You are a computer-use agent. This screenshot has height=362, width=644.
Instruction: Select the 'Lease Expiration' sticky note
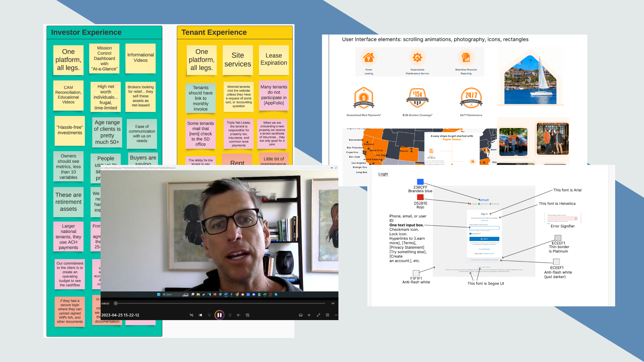tap(274, 60)
